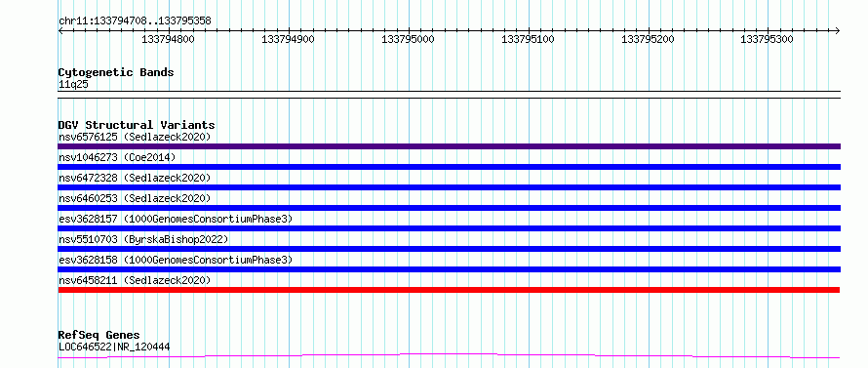Screen dimensions: 868x368
Task: Click the nsv6576125 (Sedlazeck2020) variant label
Action: 135,137
